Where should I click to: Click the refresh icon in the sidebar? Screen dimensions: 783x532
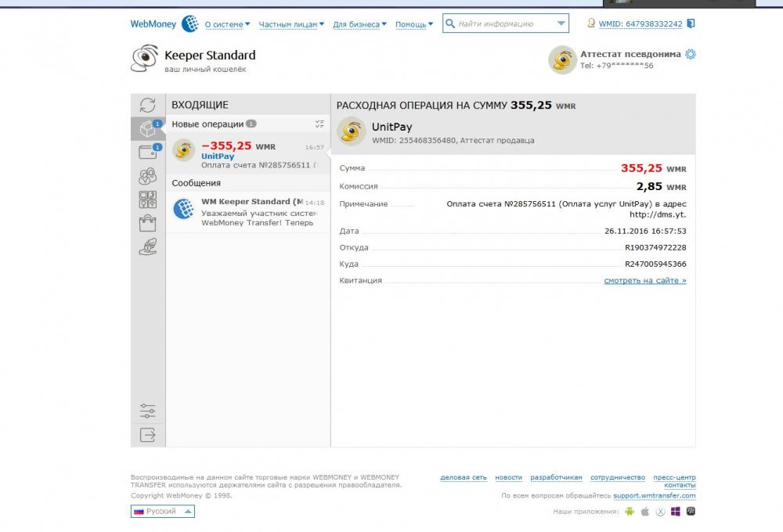147,105
